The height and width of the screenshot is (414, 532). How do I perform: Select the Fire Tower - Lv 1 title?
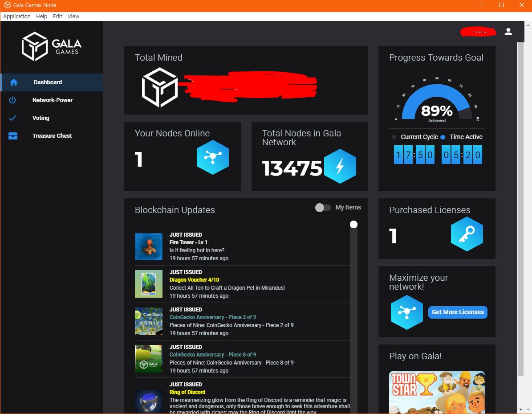point(188,242)
